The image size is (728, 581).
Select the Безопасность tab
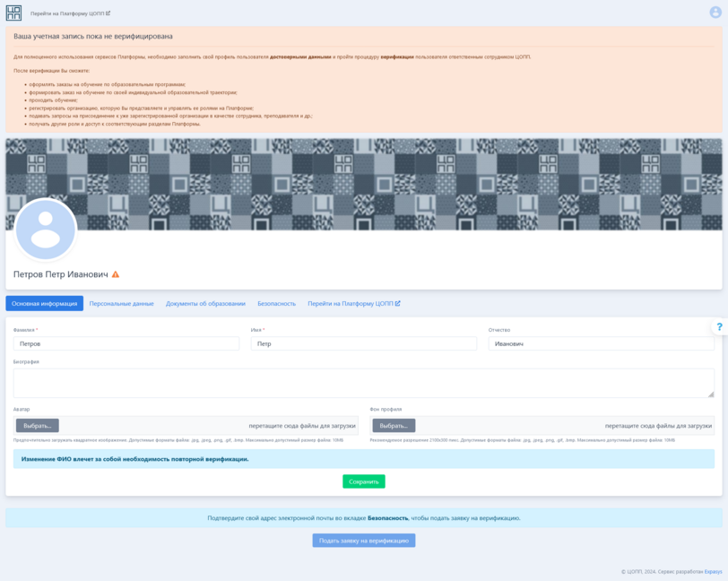pos(276,304)
